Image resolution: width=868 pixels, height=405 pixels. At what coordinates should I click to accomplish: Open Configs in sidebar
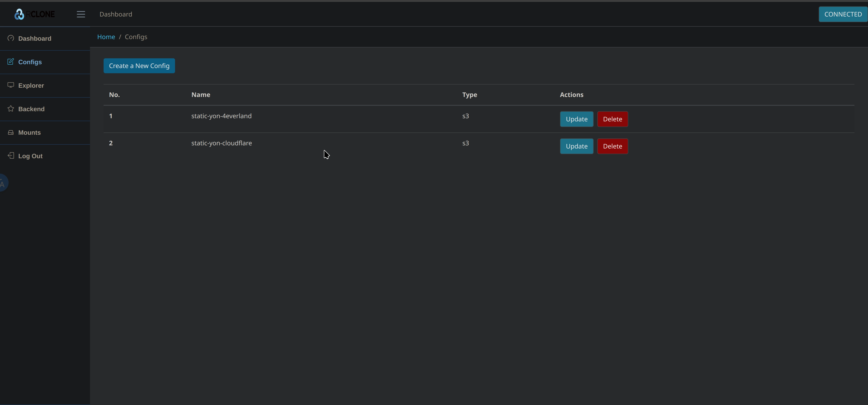pyautogui.click(x=45, y=62)
